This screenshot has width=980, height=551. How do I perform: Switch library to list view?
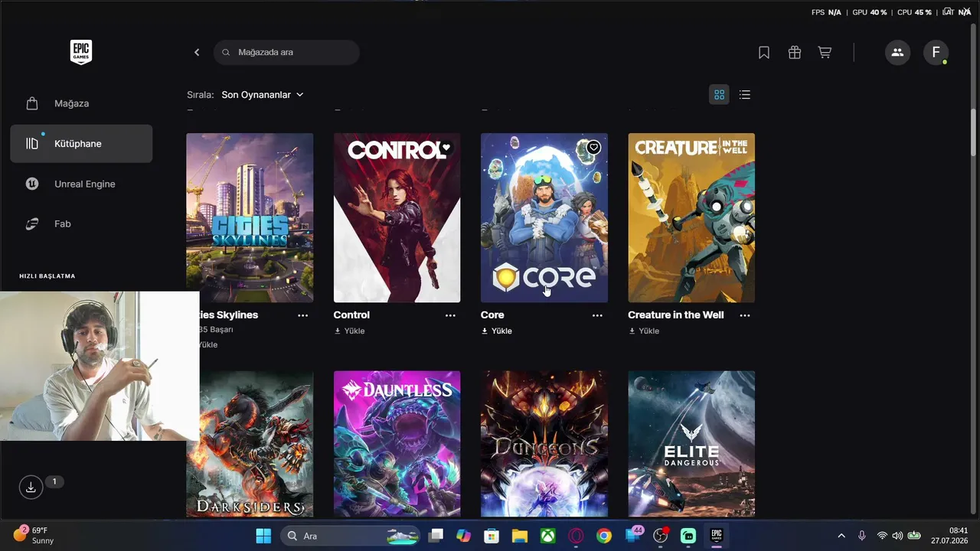pyautogui.click(x=745, y=95)
